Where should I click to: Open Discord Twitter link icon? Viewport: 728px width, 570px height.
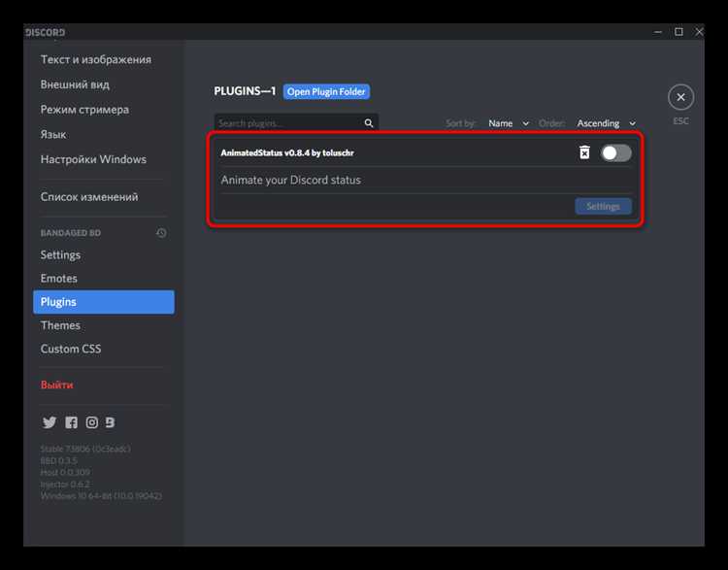click(x=50, y=422)
